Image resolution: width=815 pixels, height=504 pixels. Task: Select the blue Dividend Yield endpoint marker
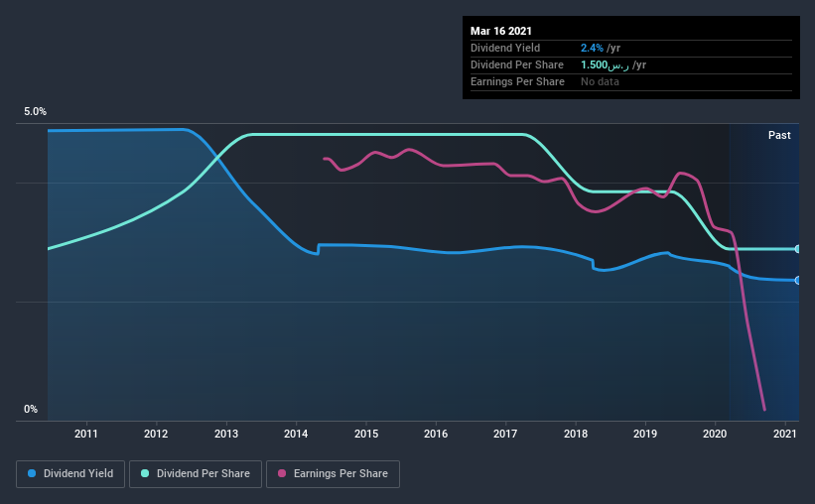[797, 280]
